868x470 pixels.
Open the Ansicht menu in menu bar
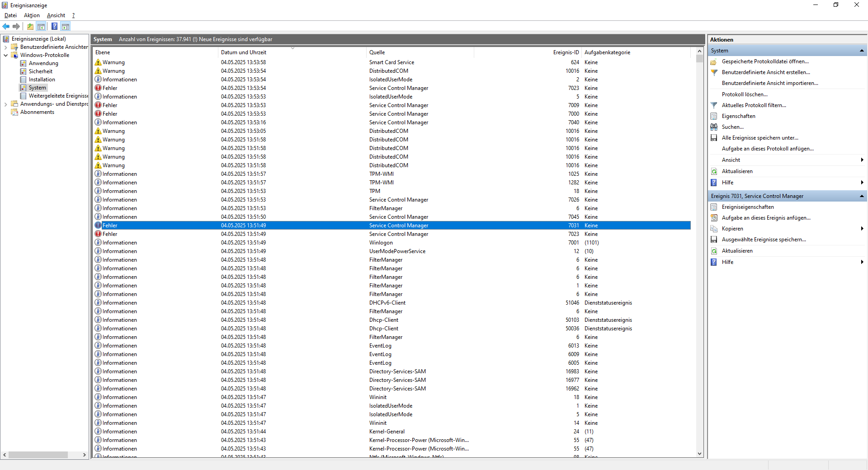pos(56,15)
